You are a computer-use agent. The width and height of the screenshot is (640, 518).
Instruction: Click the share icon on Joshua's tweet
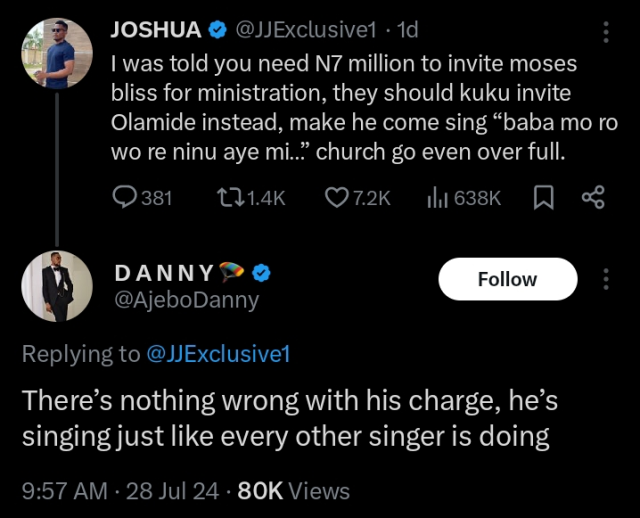coord(593,198)
